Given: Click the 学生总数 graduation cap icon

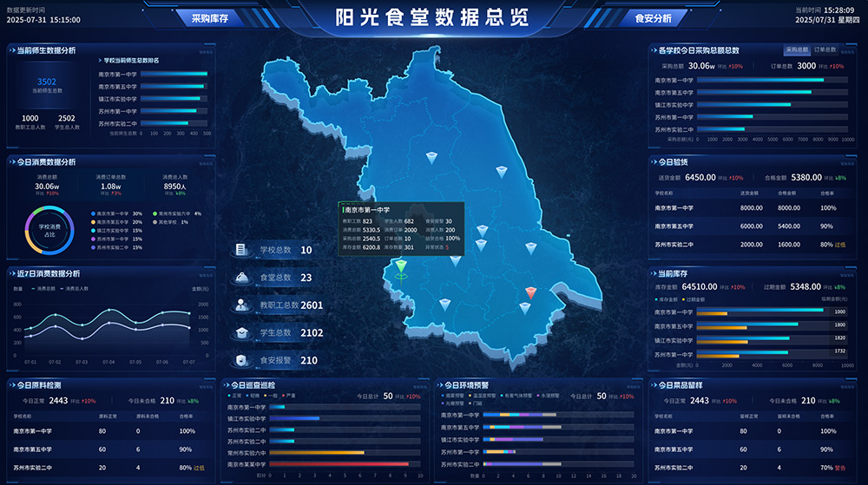Looking at the screenshot, I should tap(241, 333).
